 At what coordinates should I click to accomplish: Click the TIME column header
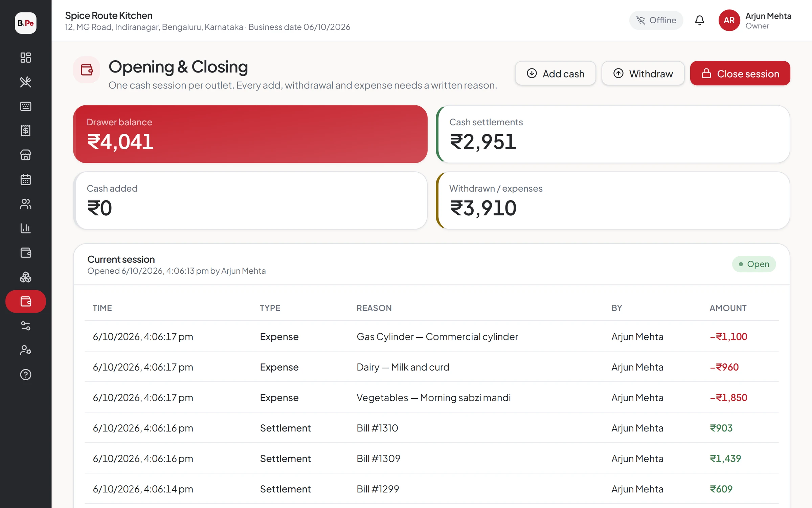click(x=102, y=308)
